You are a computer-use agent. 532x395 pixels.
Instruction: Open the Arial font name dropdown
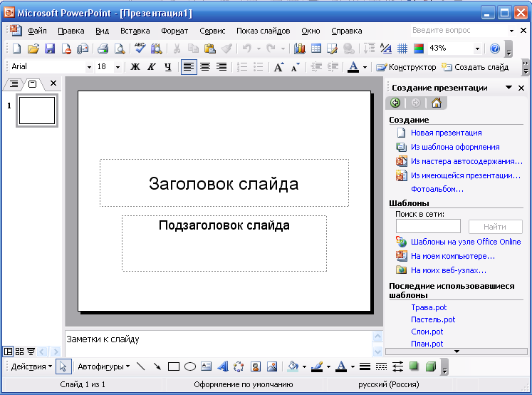89,67
